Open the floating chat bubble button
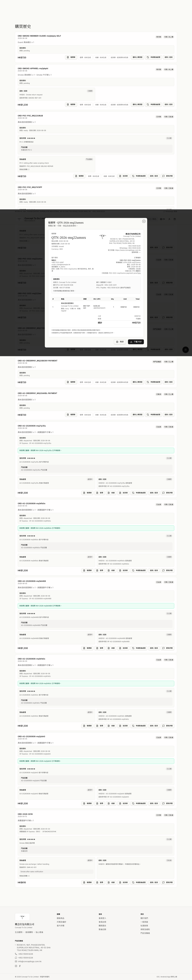192x980 pixels. (186, 350)
